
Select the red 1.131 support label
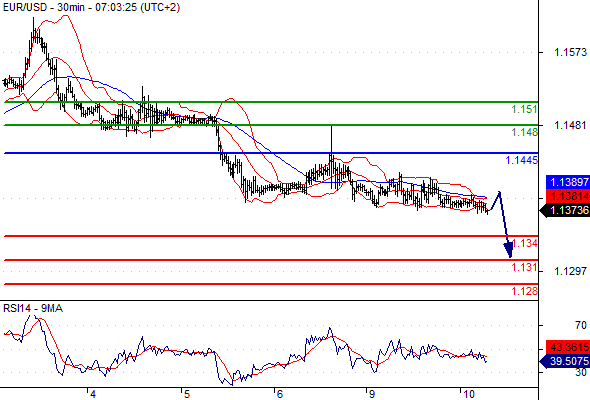click(x=525, y=268)
